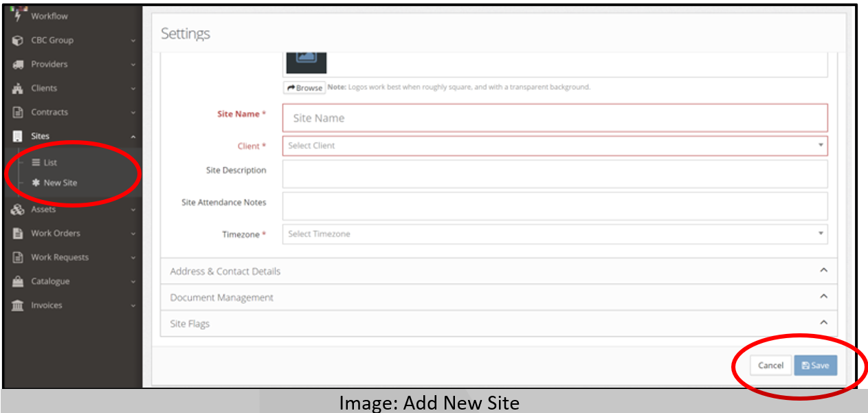Click the Catalogue shopping bag icon
The image size is (868, 413).
pos(18,282)
